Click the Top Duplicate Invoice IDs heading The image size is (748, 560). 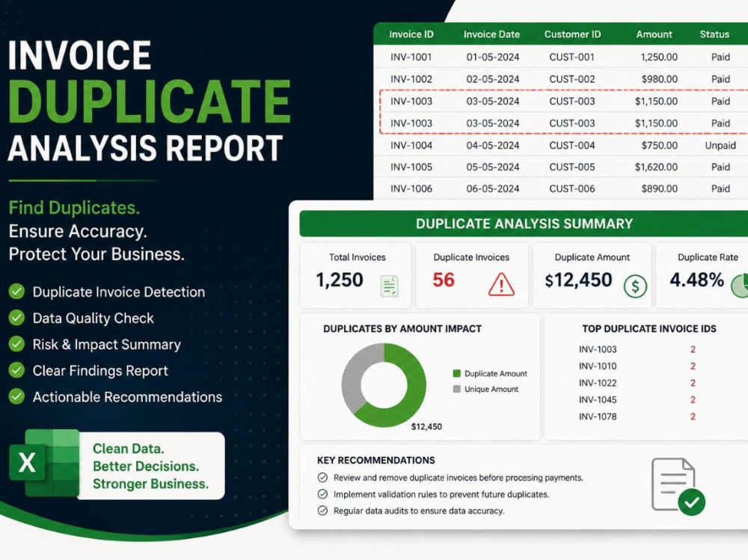pos(649,329)
